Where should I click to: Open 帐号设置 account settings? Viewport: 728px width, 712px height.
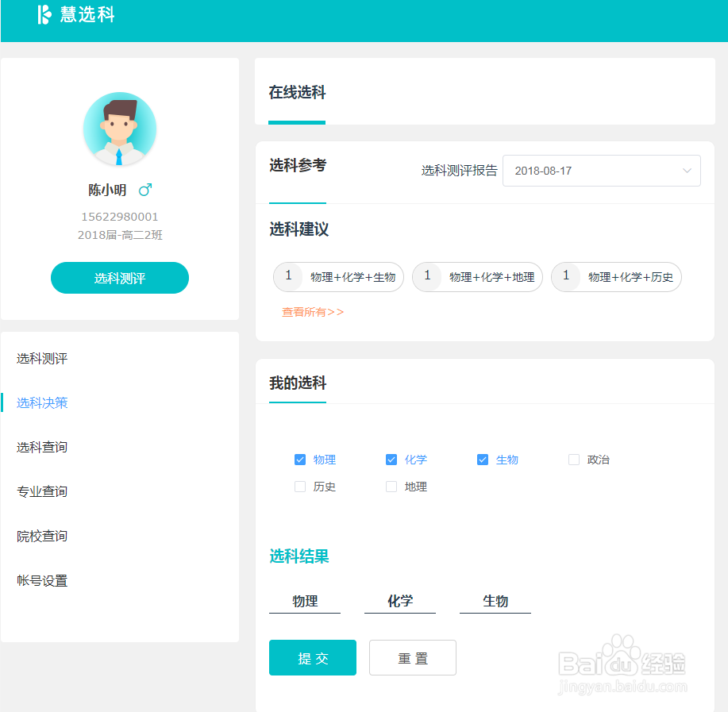coord(41,580)
